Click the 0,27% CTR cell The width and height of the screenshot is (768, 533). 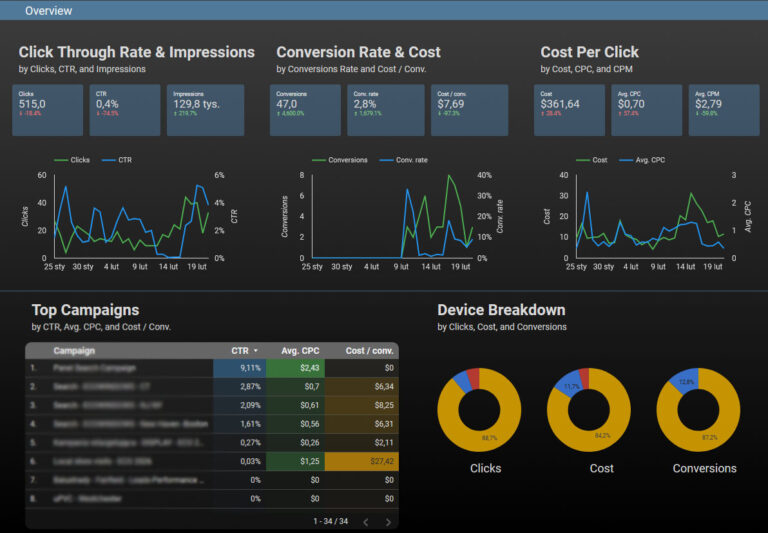pyautogui.click(x=240, y=442)
